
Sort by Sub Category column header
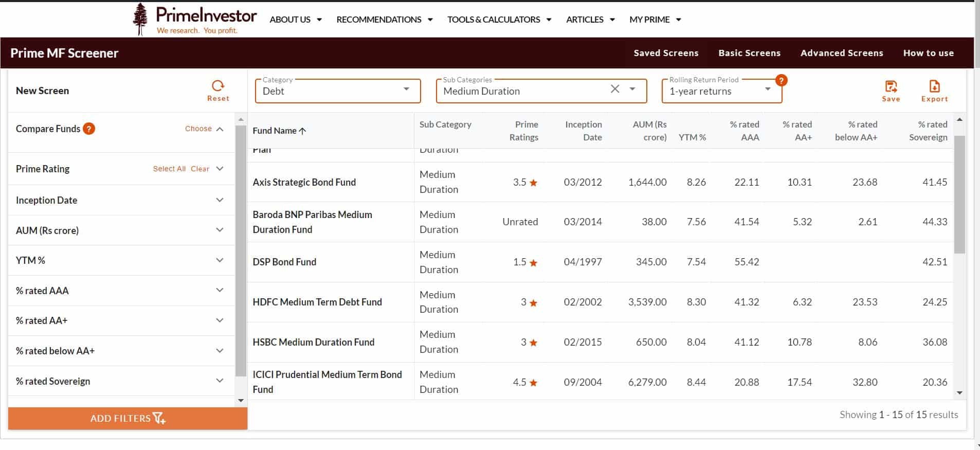[445, 124]
